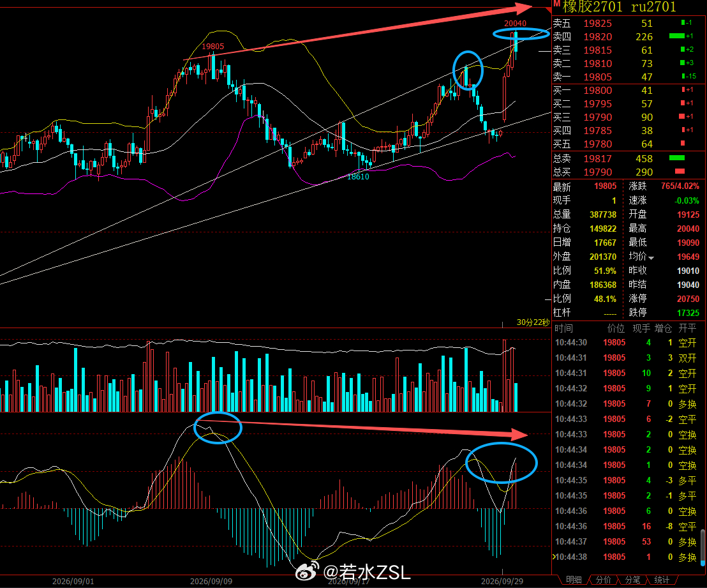The height and width of the screenshot is (588, 707).
Task: Click the 昨结 value 19040
Action: pos(688,285)
